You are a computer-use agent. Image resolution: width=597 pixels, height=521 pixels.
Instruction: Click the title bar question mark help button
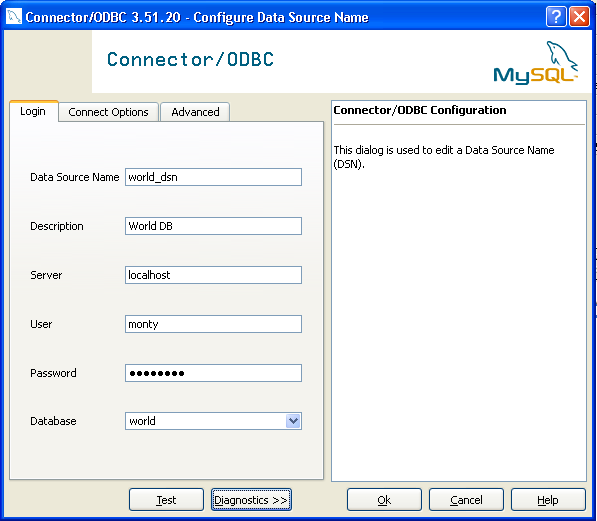point(556,17)
